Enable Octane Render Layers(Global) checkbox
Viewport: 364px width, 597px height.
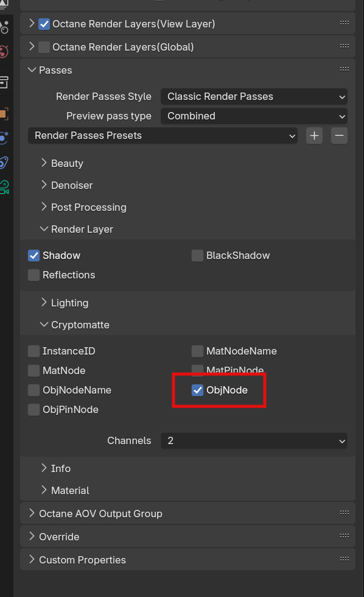click(44, 48)
